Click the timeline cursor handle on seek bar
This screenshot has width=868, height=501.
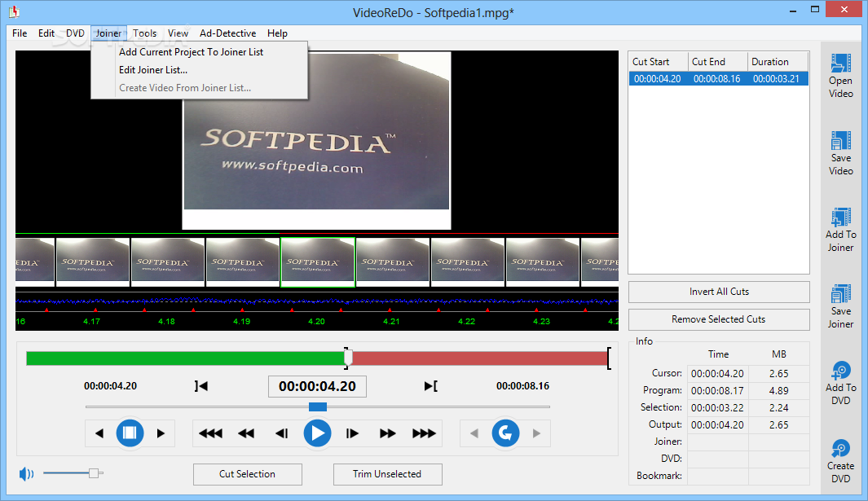click(x=348, y=358)
